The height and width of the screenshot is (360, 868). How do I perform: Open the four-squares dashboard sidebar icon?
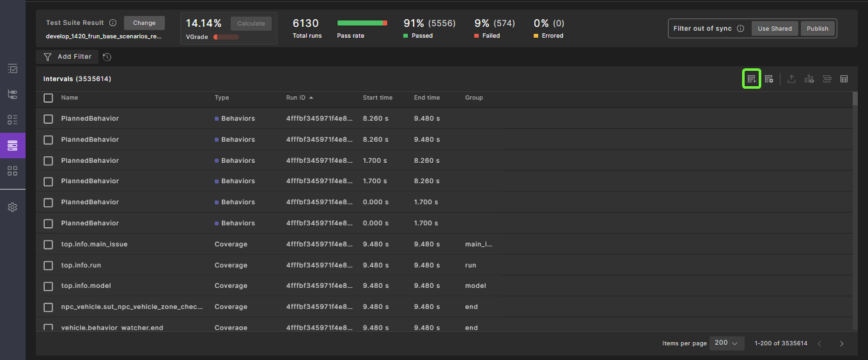[12, 171]
